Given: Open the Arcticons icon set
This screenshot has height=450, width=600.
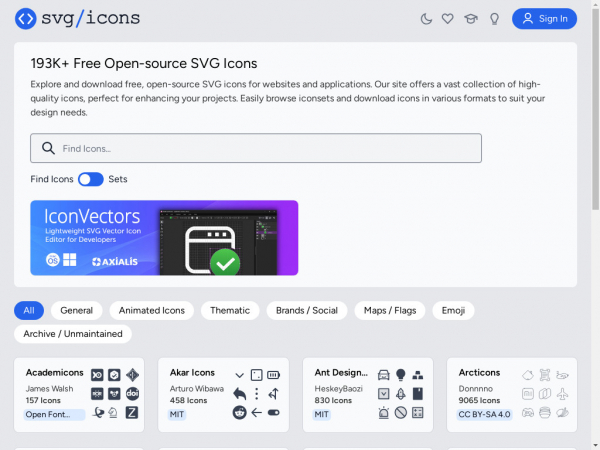Looking at the screenshot, I should click(480, 373).
